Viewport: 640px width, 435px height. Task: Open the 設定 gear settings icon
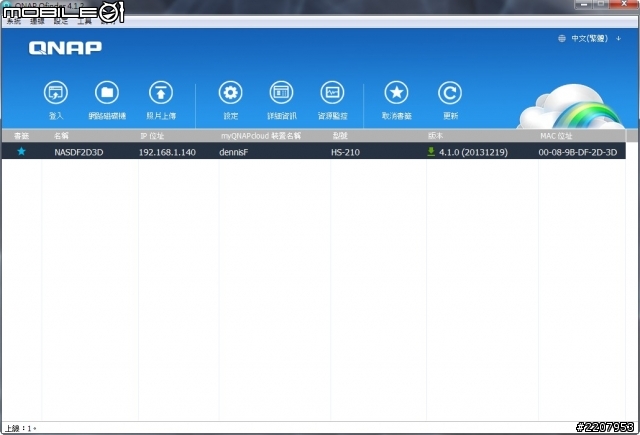point(231,93)
